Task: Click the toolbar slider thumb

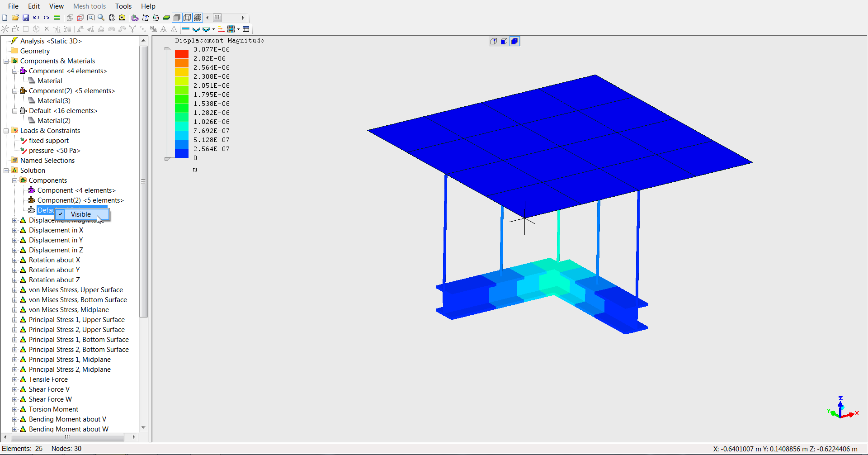Action: [x=217, y=18]
